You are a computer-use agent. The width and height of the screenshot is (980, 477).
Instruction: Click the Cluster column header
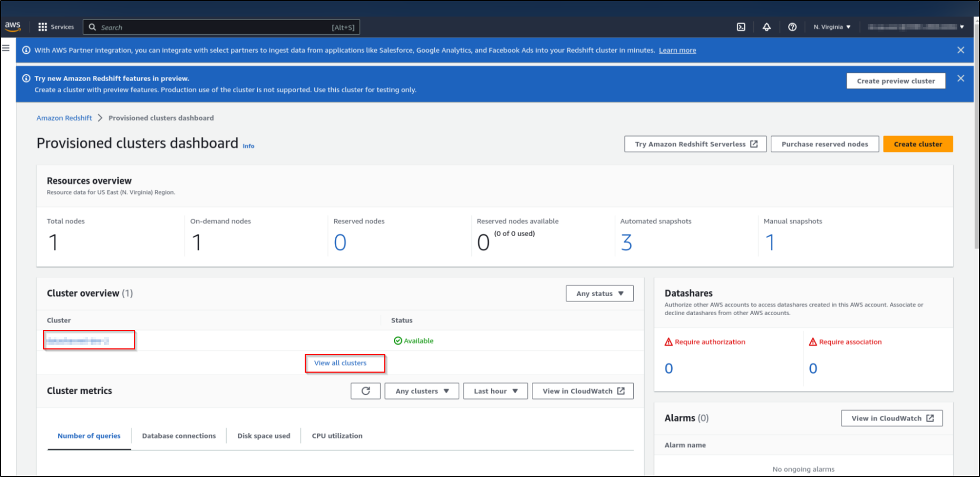point(59,320)
